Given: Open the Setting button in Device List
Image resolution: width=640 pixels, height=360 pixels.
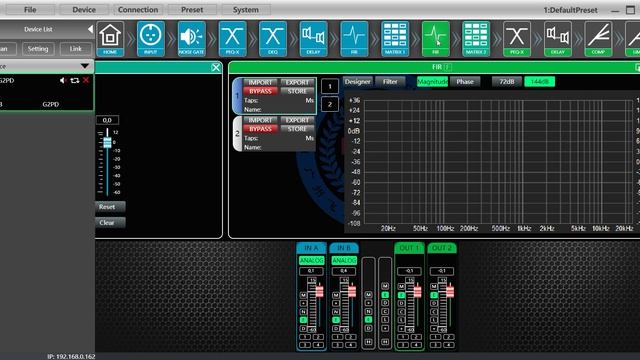Looking at the screenshot, I should tap(38, 49).
